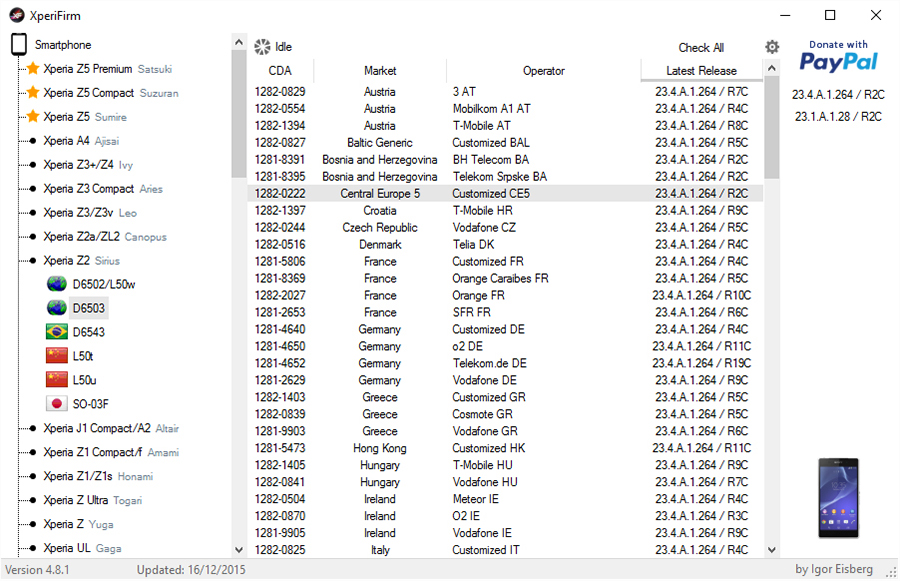Viewport: 900px width, 581px height.
Task: Click the Brazil flag icon for D6543
Action: [57, 332]
